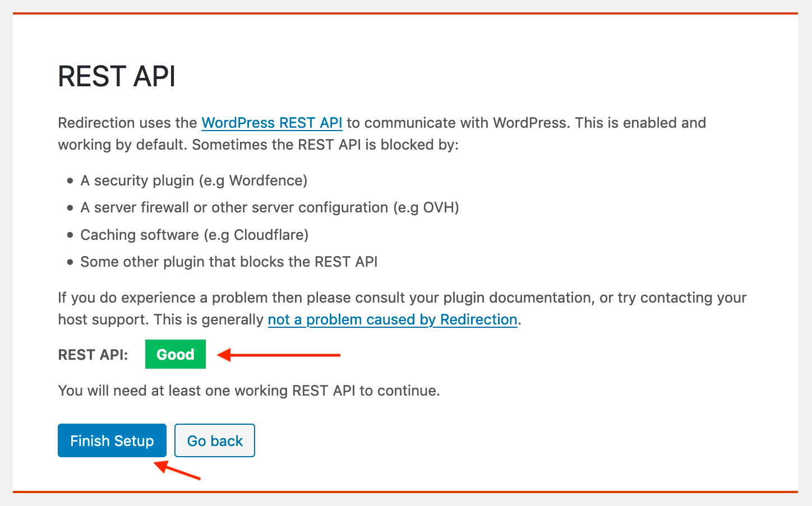Follow the 'not a problem caused by Redirection' link
Viewport: 812px width, 506px height.
392,319
